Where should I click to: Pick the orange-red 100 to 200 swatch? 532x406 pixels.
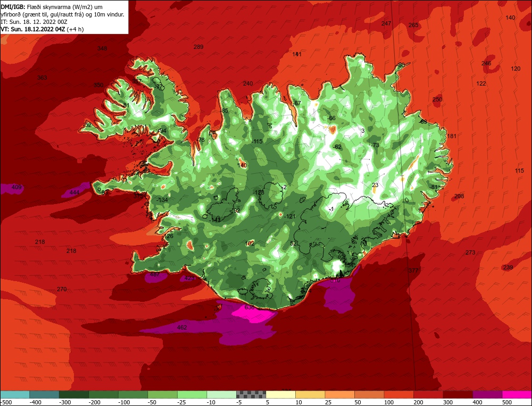pos(398,394)
